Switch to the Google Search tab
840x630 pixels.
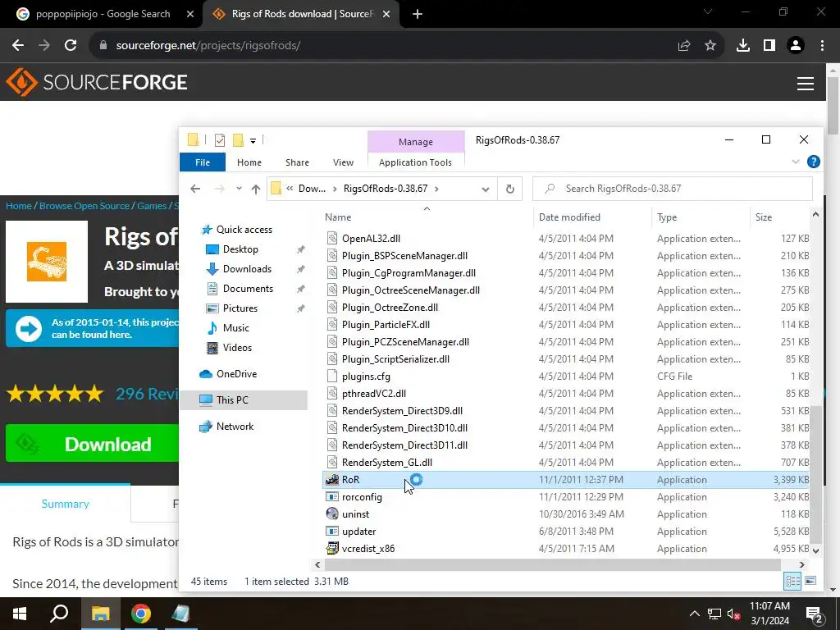pyautogui.click(x=102, y=14)
